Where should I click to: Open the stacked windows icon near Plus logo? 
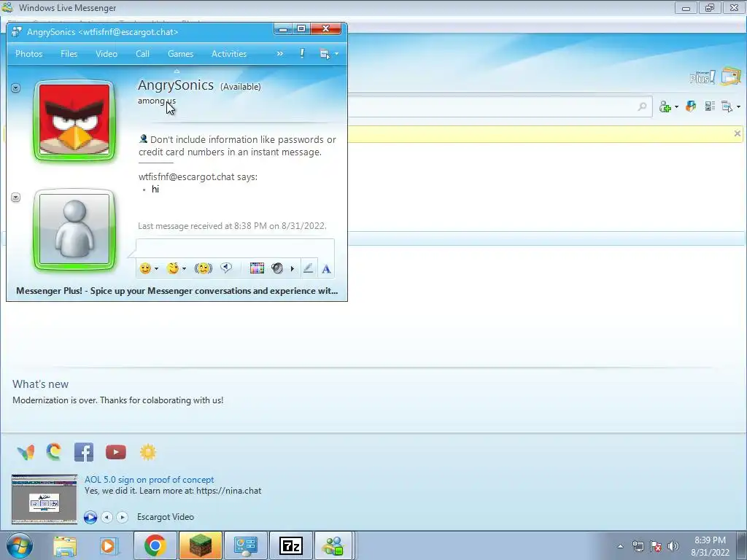tap(731, 76)
